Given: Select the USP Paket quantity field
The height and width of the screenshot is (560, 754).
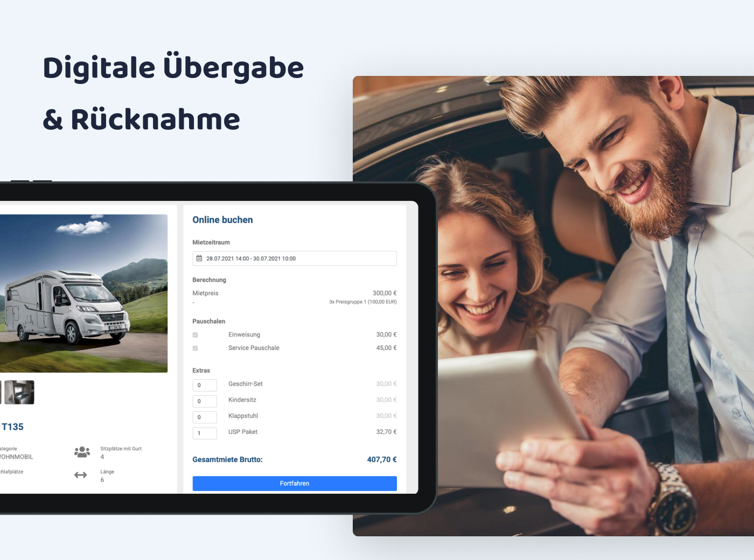Looking at the screenshot, I should tap(205, 433).
